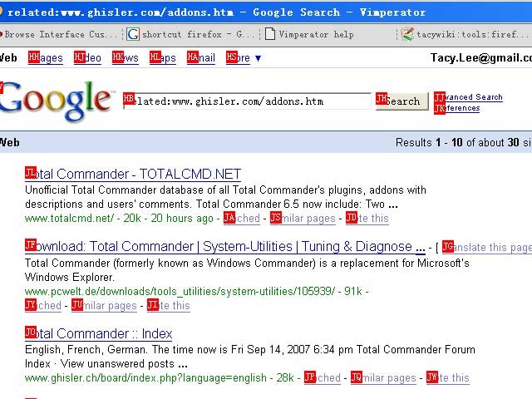Click the green www.totalcmd.net/ URL text

click(69, 218)
